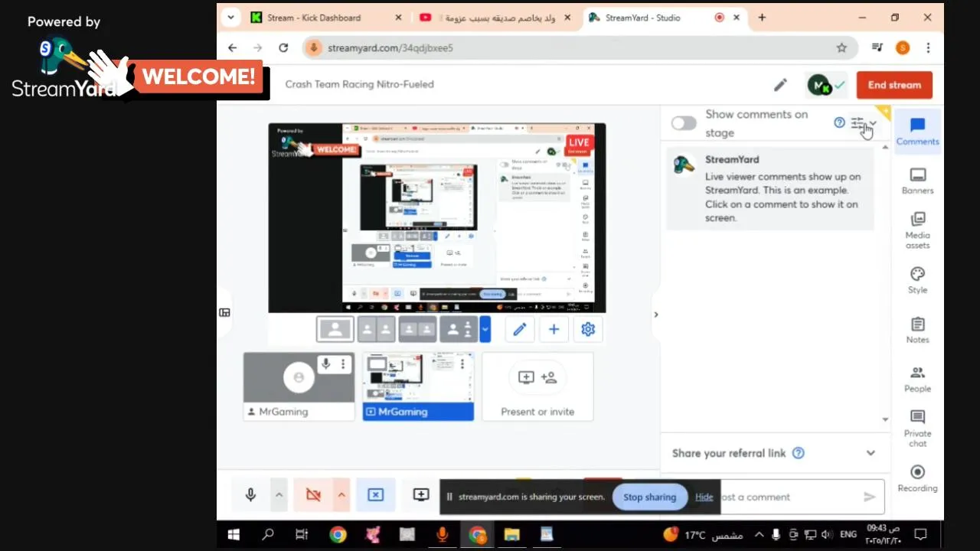Open comment help question-mark icon

[x=839, y=122]
